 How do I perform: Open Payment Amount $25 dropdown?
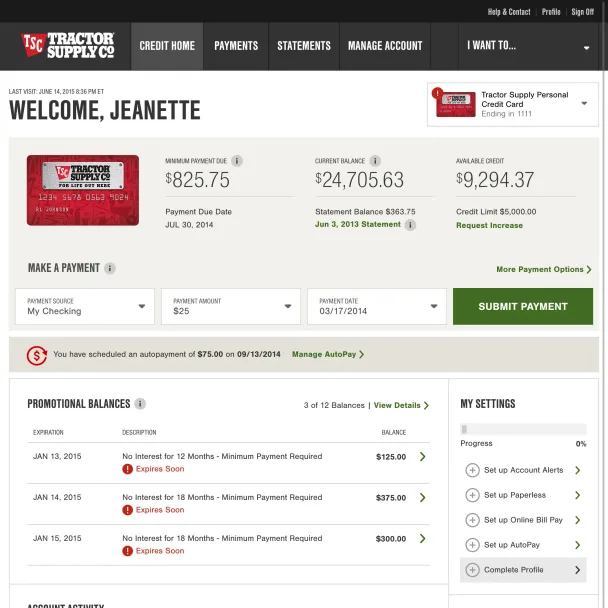[231, 306]
